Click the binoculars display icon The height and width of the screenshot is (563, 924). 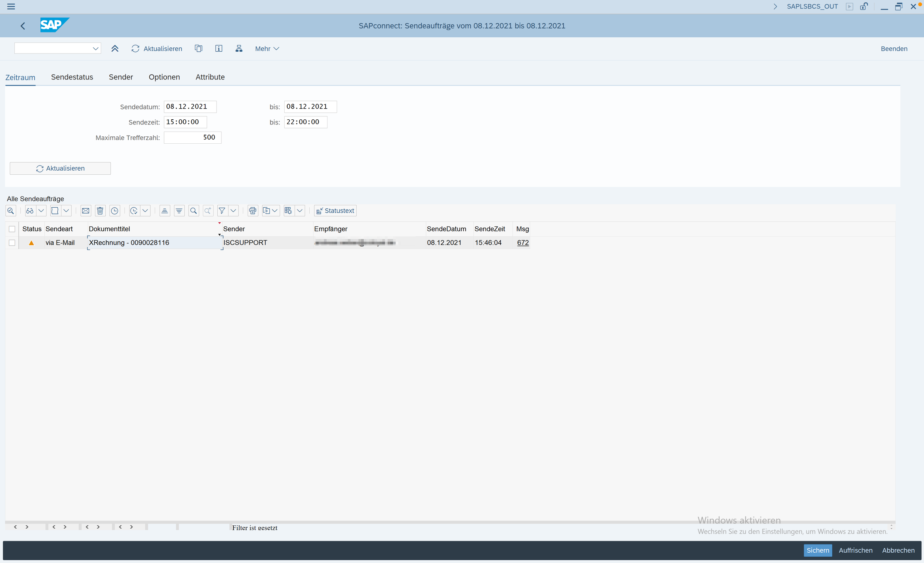point(30,211)
